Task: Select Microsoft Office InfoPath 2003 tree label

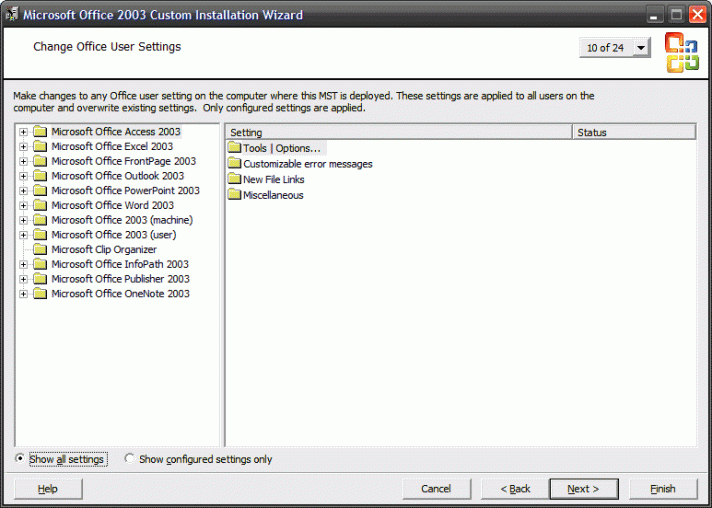Action: [120, 264]
